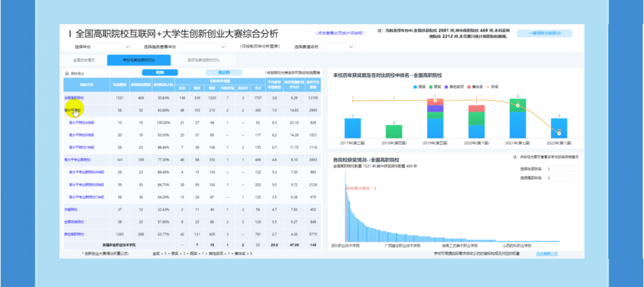
Task: Click the ranking line point at 2022年
Action: 559,133
